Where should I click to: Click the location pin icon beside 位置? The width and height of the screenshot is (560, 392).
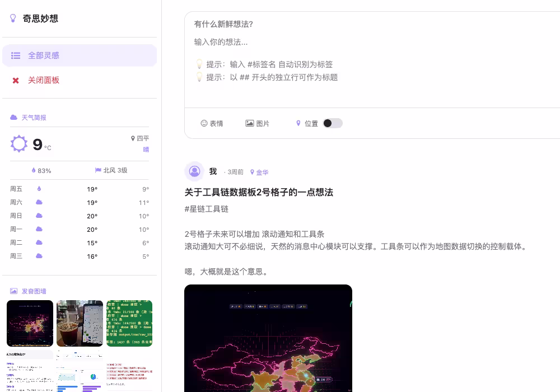(298, 123)
